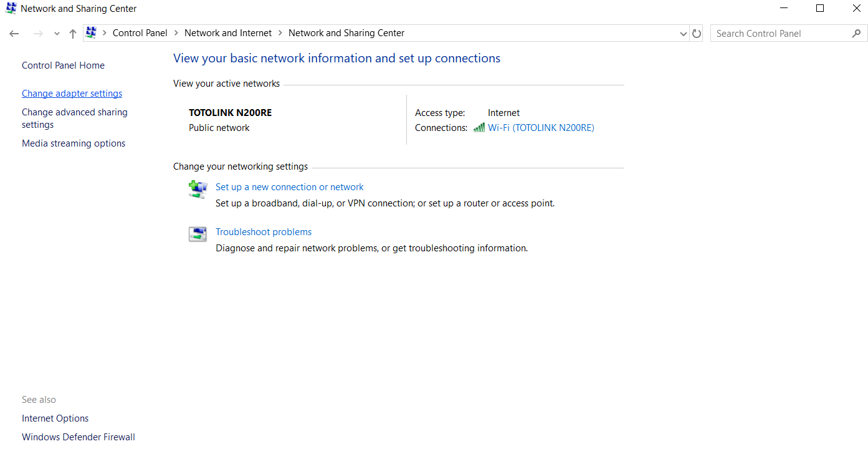The height and width of the screenshot is (454, 868).
Task: Open the recent locations dropdown arrow
Action: (57, 34)
